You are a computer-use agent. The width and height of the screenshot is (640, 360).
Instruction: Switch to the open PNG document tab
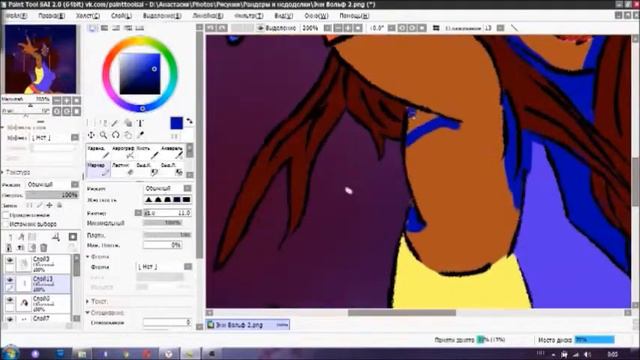248,325
